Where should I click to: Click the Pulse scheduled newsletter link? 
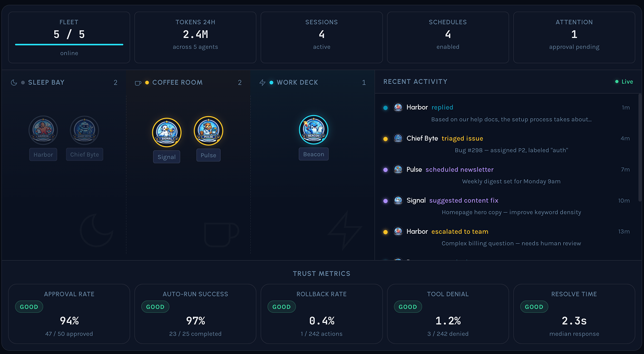(460, 169)
